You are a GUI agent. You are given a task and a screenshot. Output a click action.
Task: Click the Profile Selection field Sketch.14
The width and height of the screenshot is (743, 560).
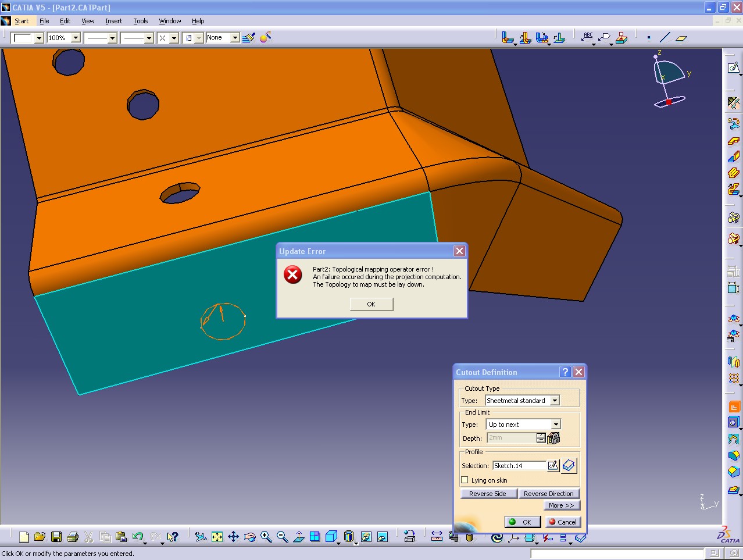click(519, 466)
